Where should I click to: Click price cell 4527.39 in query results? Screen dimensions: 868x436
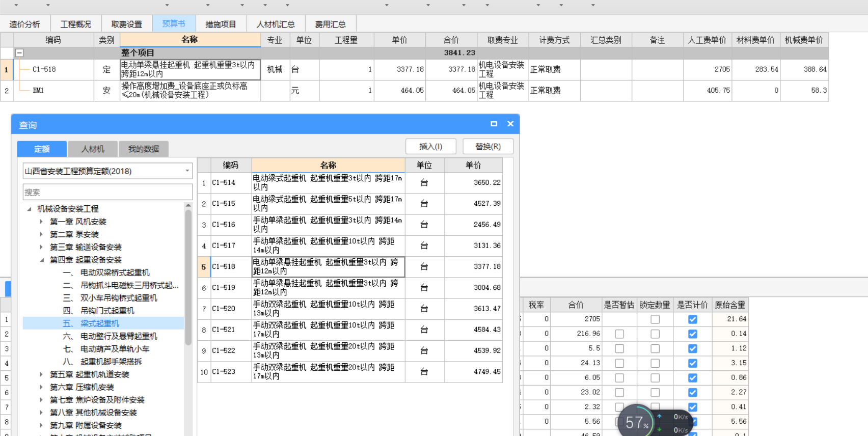coord(473,204)
